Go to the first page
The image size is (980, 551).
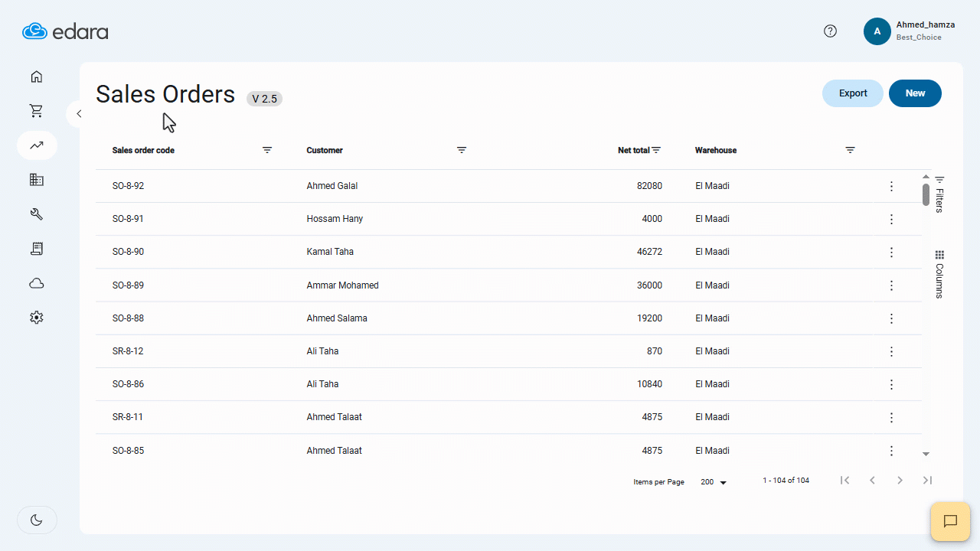pos(844,481)
